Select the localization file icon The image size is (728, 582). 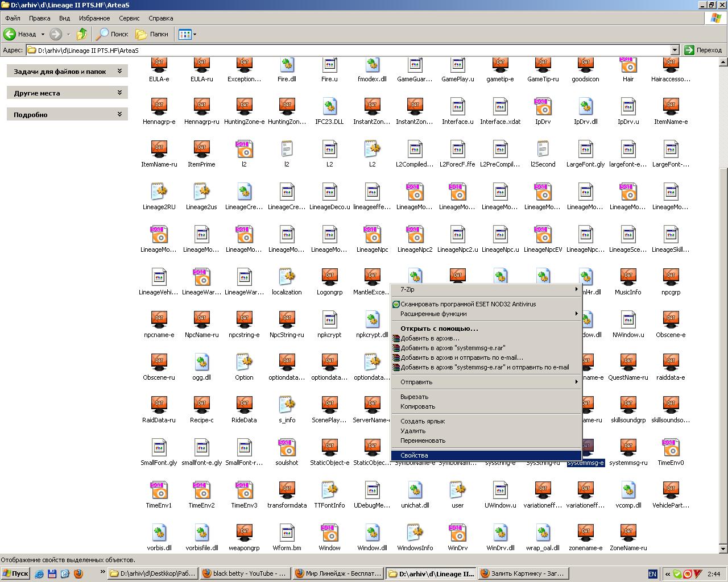[287, 277]
